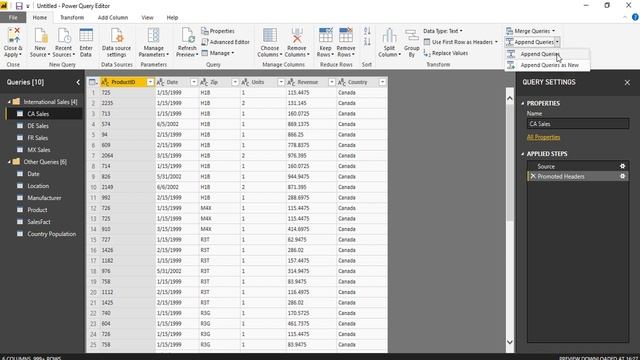Collapse the Other Queries folder
640x360 pixels.
click(x=9, y=162)
